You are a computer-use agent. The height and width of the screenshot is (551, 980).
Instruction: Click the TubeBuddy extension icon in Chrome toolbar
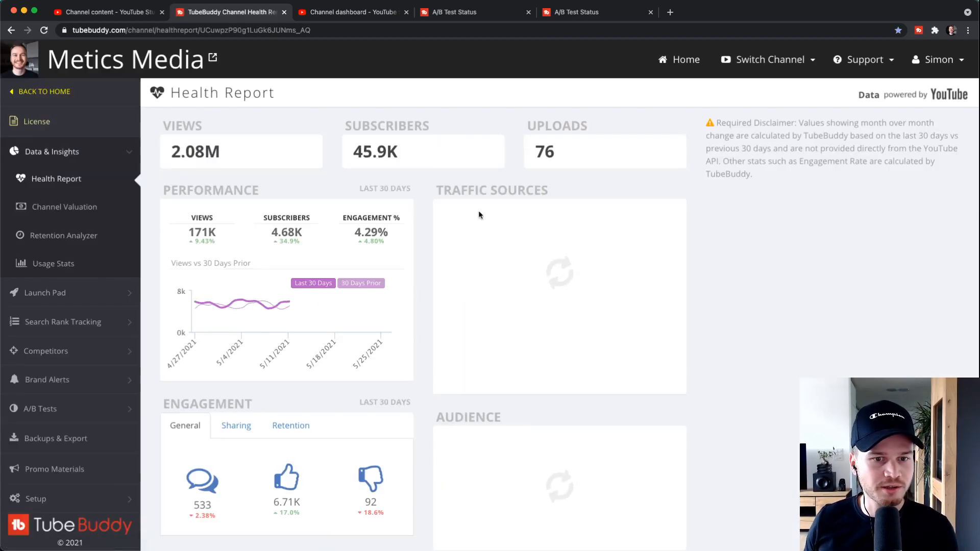[x=919, y=30]
